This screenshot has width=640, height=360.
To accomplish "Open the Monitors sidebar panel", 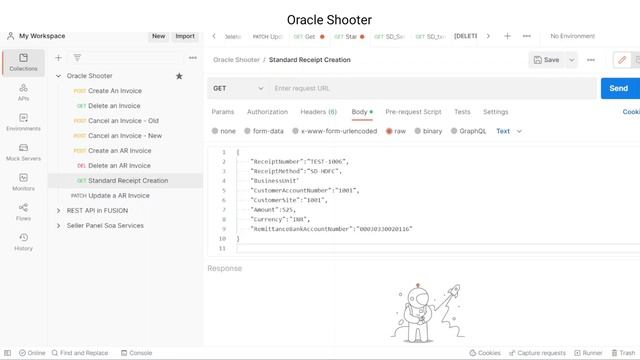I will click(x=23, y=182).
